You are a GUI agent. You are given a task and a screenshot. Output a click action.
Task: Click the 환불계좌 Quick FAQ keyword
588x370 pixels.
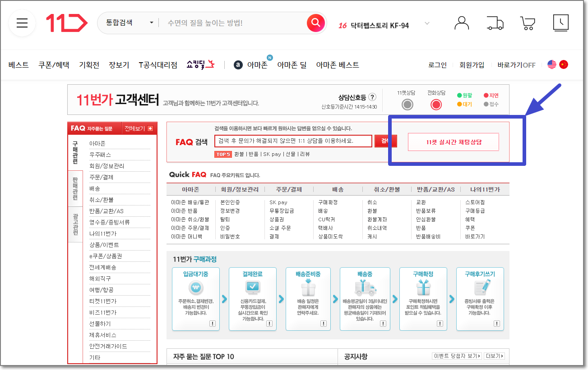pyautogui.click(x=377, y=219)
